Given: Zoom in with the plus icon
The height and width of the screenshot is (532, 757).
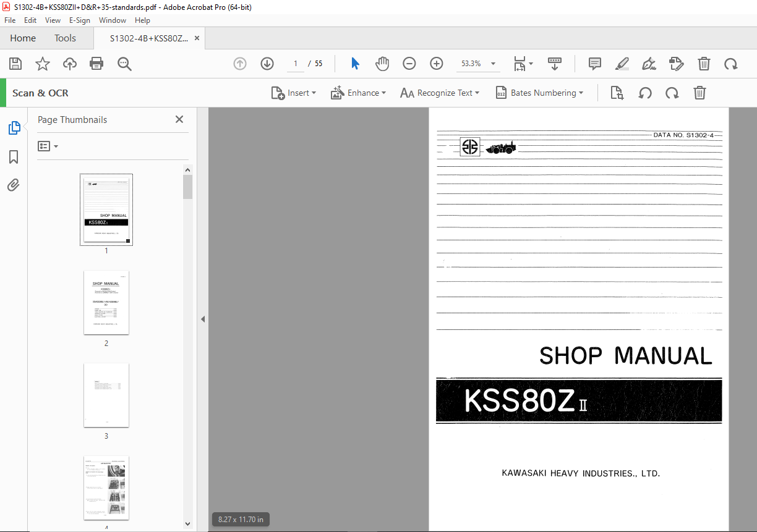Looking at the screenshot, I should tap(437, 64).
